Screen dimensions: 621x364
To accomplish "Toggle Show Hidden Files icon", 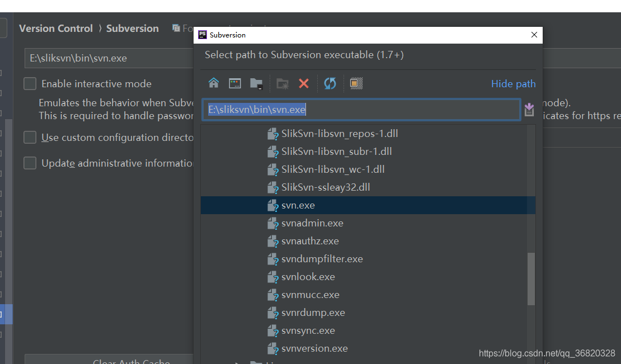I will tap(356, 83).
